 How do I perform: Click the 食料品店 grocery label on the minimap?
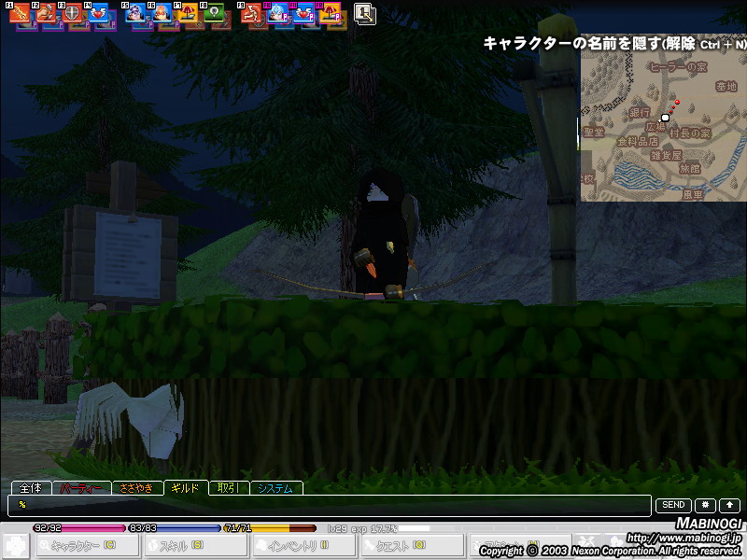(638, 142)
